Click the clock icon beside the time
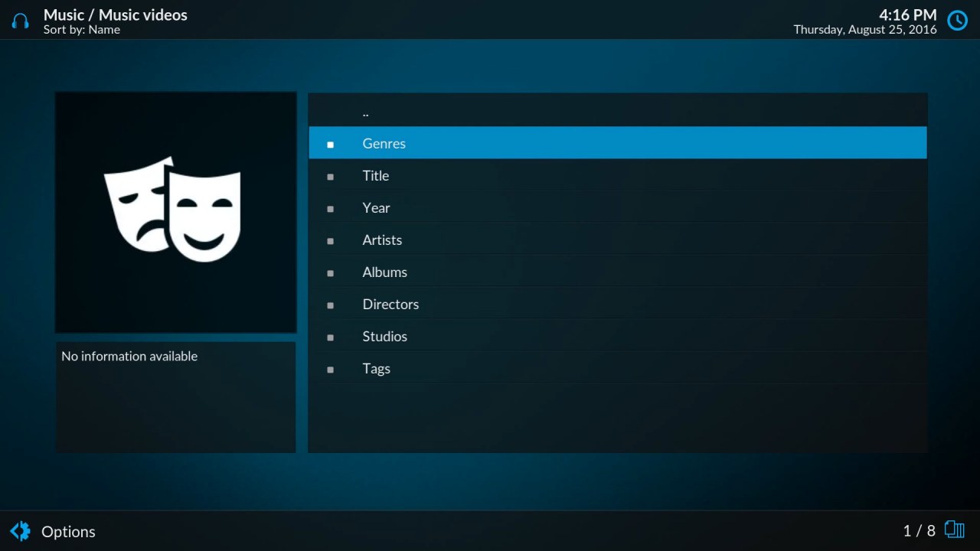 click(957, 21)
